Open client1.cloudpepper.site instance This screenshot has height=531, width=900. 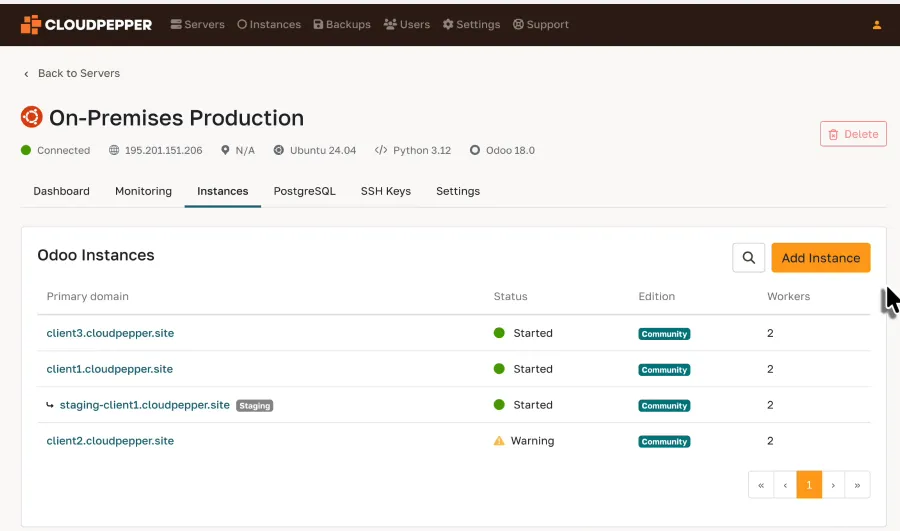(110, 369)
